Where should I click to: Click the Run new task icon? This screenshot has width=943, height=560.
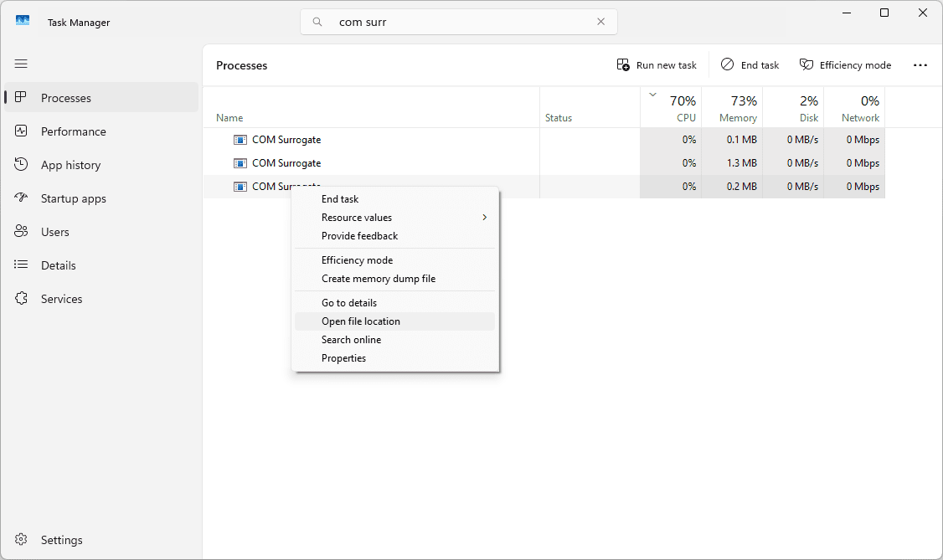click(623, 64)
